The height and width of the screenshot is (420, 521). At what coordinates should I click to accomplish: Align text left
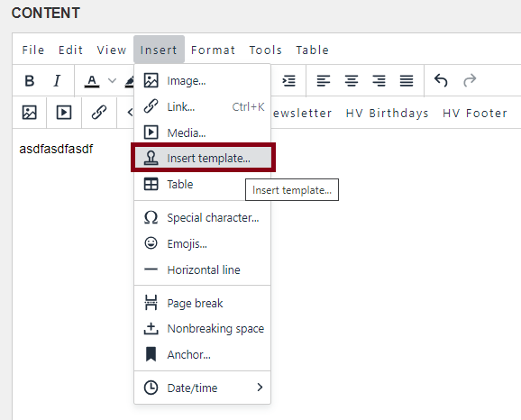click(x=324, y=81)
